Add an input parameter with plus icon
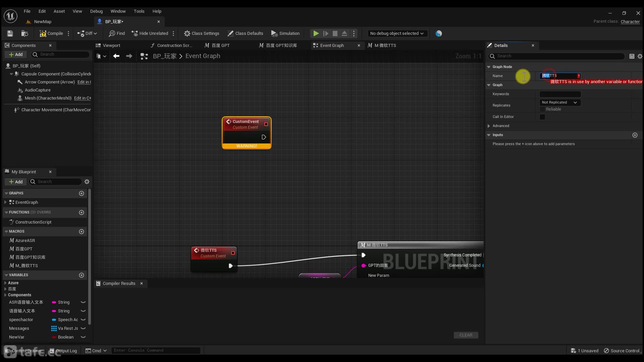 [635, 135]
